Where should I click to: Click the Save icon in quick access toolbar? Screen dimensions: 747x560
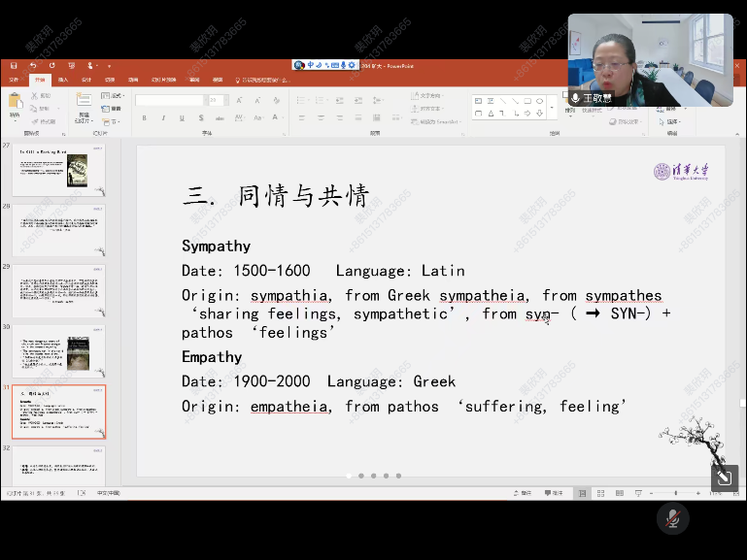pyautogui.click(x=15, y=66)
